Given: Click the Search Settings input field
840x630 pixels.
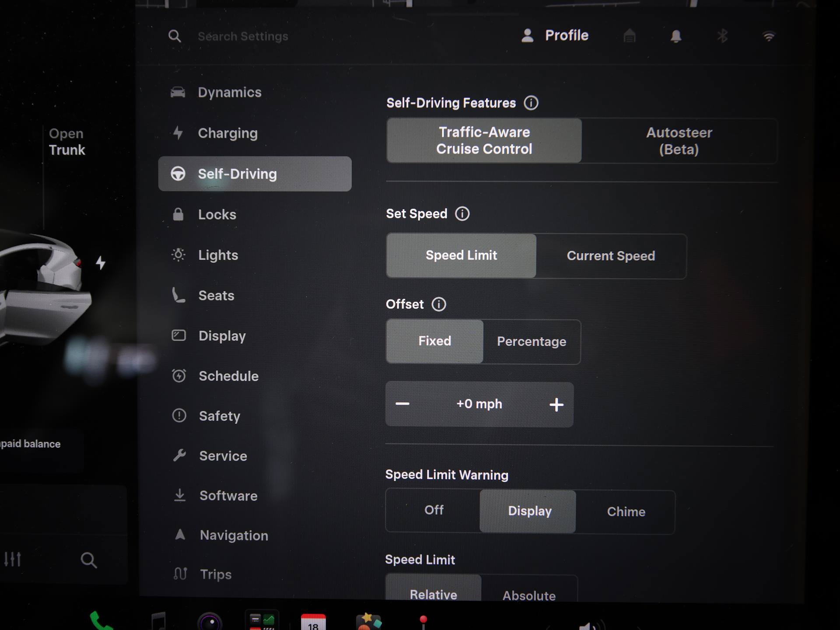Looking at the screenshot, I should (x=243, y=36).
